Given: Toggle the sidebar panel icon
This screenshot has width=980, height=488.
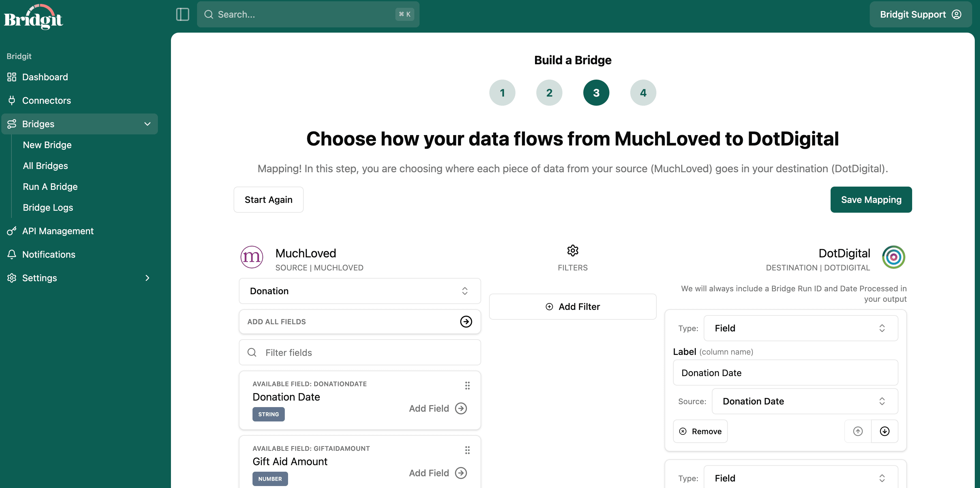Looking at the screenshot, I should tap(183, 14).
